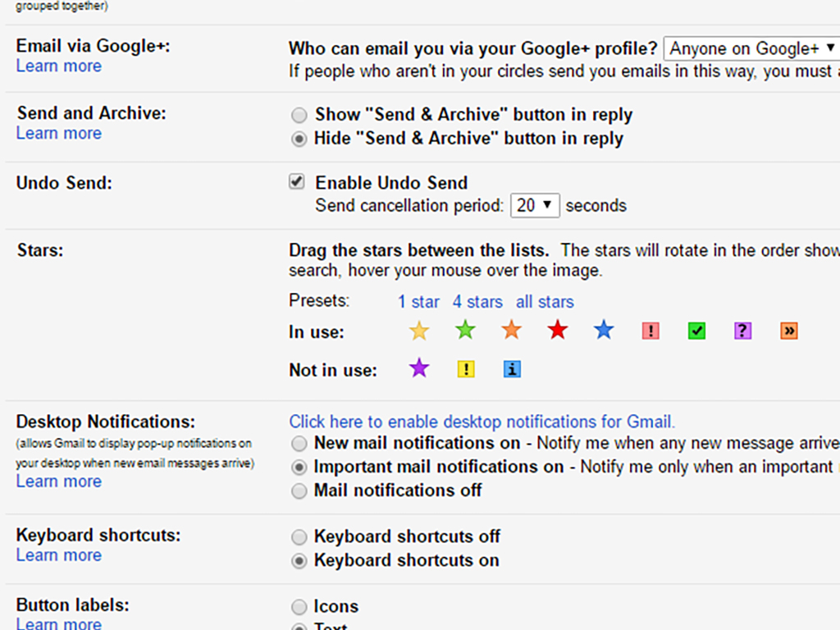The height and width of the screenshot is (630, 840).
Task: Select the purple star not in use
Action: click(419, 368)
